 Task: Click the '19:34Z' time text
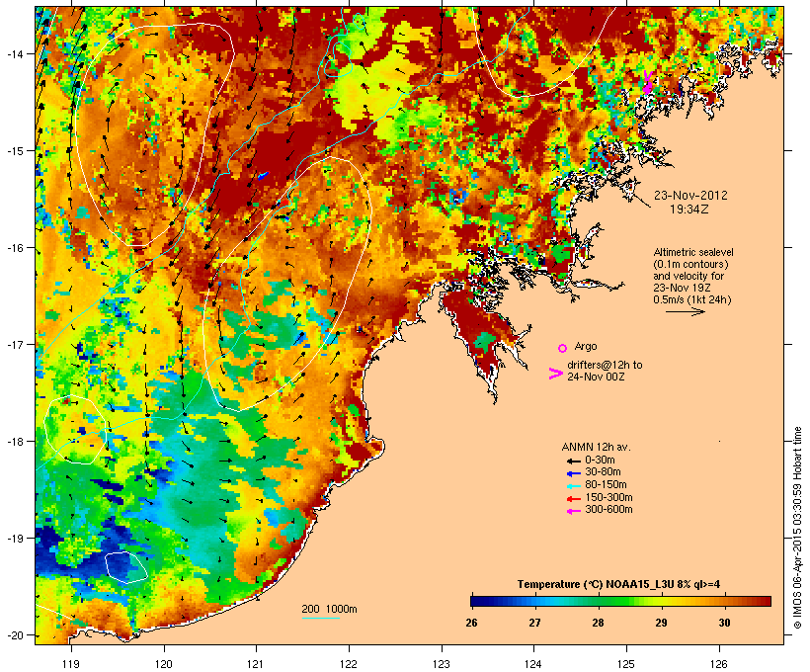click(689, 210)
